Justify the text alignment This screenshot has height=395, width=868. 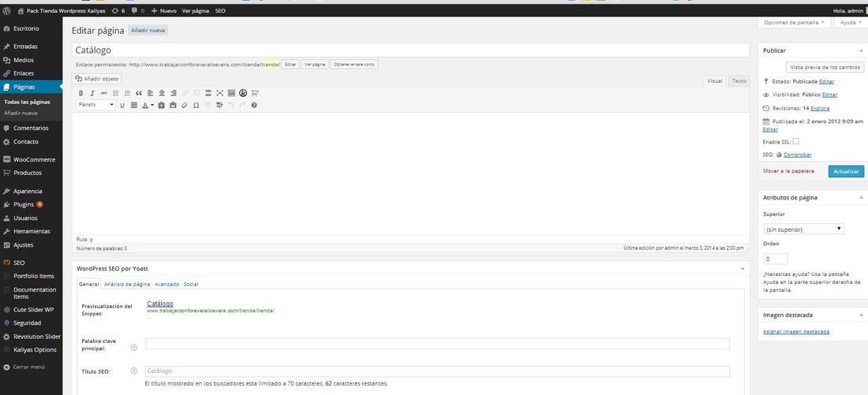(134, 105)
